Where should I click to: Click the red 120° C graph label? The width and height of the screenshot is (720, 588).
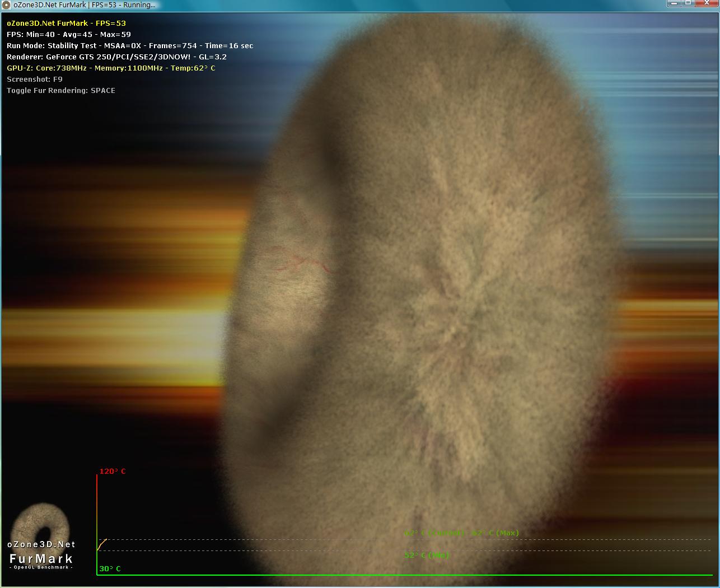click(x=113, y=471)
